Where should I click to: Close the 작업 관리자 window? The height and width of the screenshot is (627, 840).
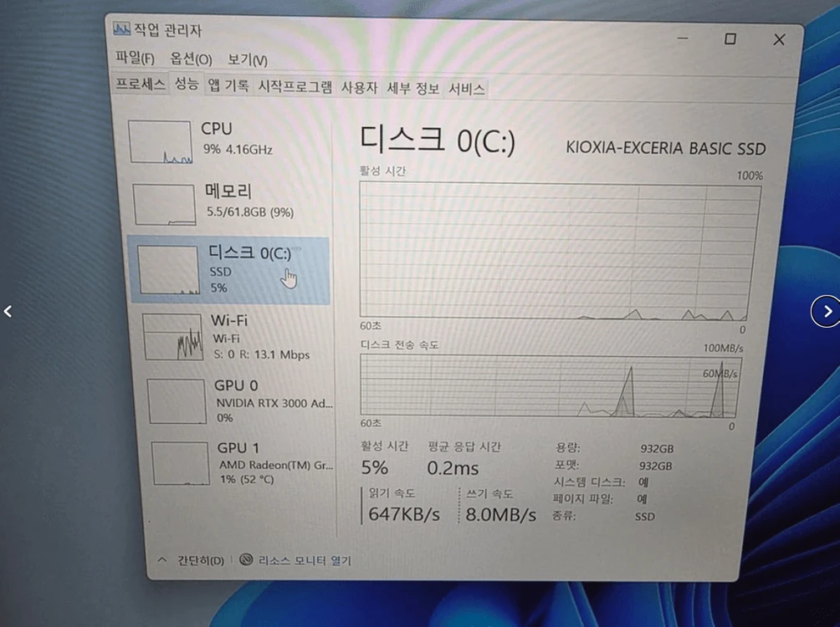tap(779, 39)
